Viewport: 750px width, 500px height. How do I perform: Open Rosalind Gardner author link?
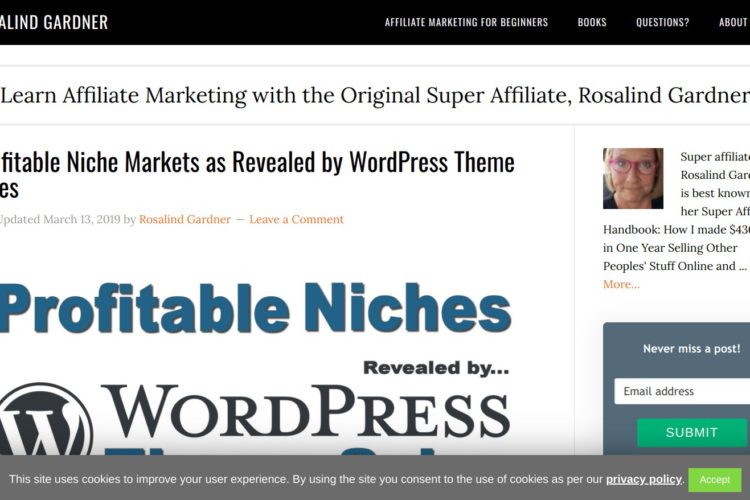click(x=185, y=219)
